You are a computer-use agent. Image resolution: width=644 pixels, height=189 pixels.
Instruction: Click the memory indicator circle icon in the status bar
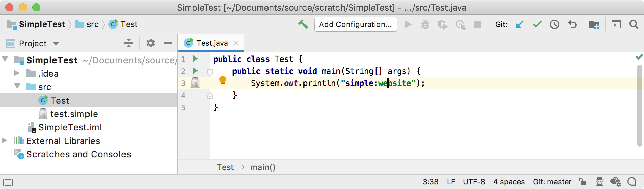pyautogui.click(x=632, y=182)
